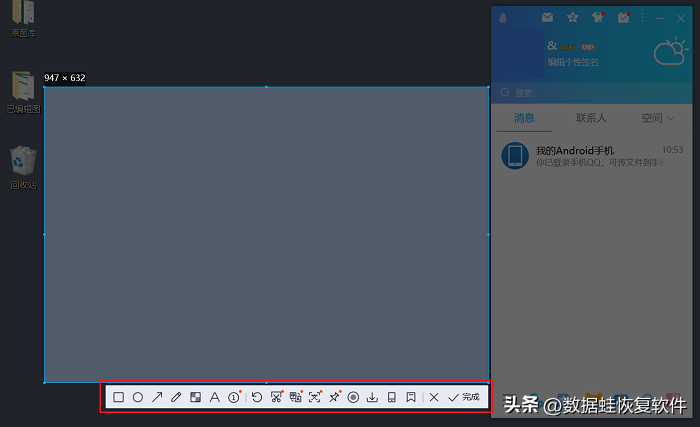Start screen recording from toolbar
The width and height of the screenshot is (700, 427).
[353, 397]
